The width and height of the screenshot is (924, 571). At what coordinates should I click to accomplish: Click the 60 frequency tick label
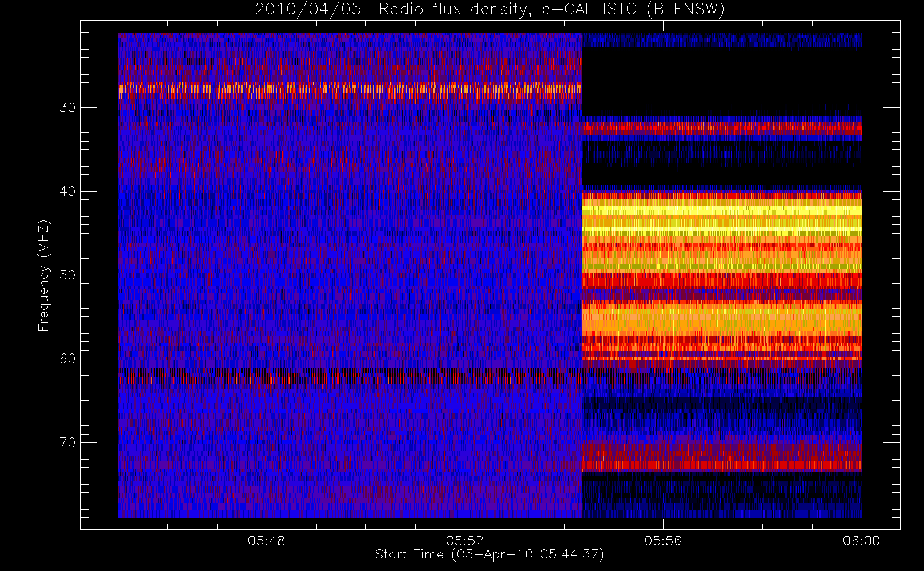67,359
